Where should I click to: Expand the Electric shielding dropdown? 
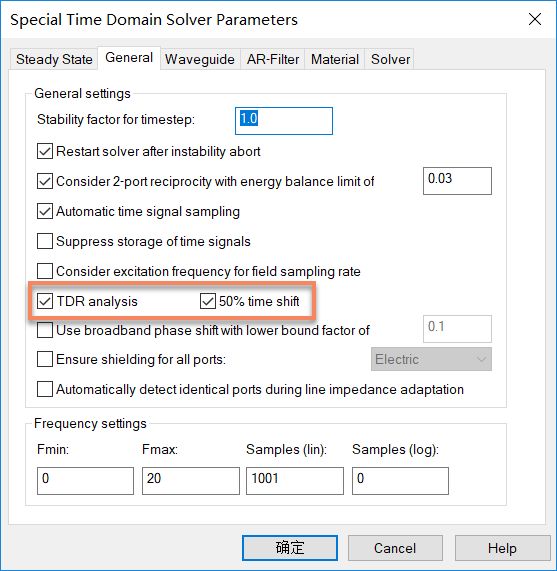click(431, 359)
